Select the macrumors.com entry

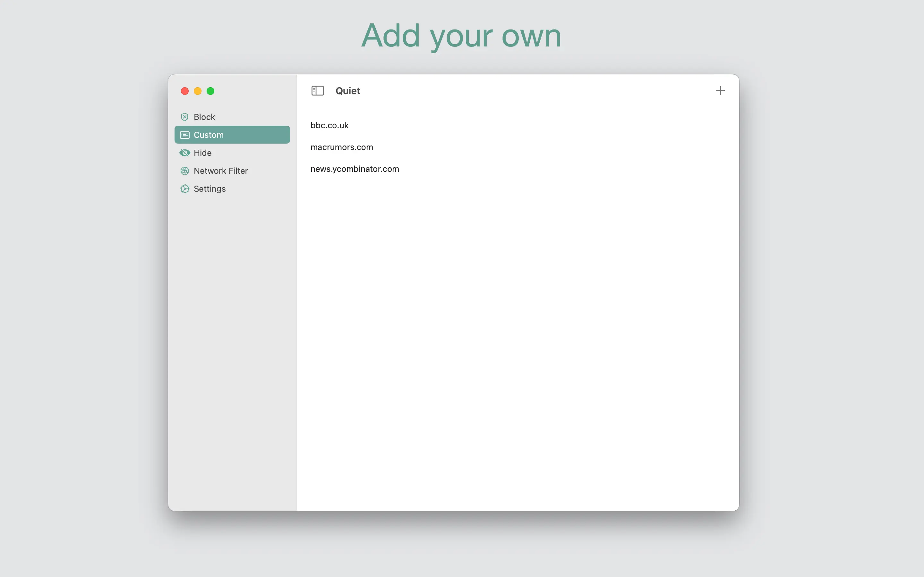point(342,147)
